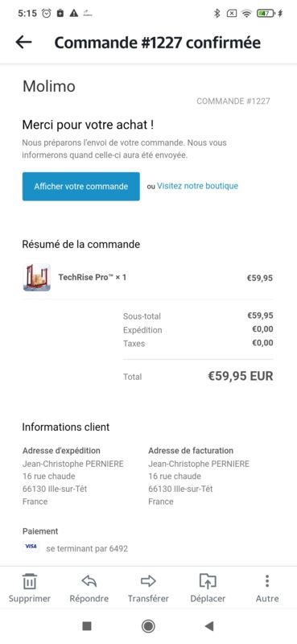This screenshot has width=297, height=644.
Task: Tap the Molimo shop name
Action: pos(49,86)
